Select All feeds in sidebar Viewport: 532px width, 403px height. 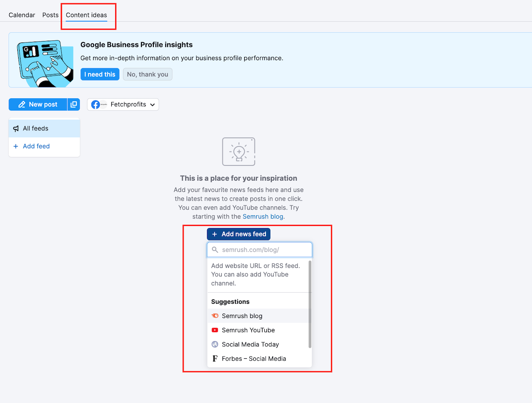[44, 128]
